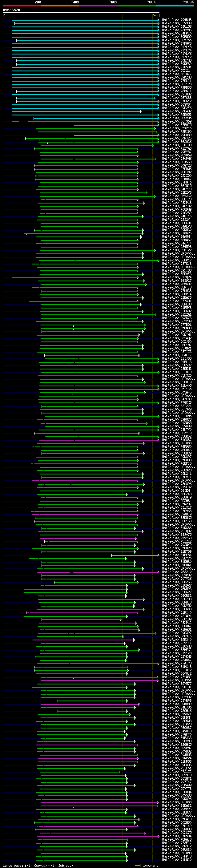Select label UniRef100_B7GFF0
The width and height of the screenshot is (197, 868).
[x=177, y=735]
